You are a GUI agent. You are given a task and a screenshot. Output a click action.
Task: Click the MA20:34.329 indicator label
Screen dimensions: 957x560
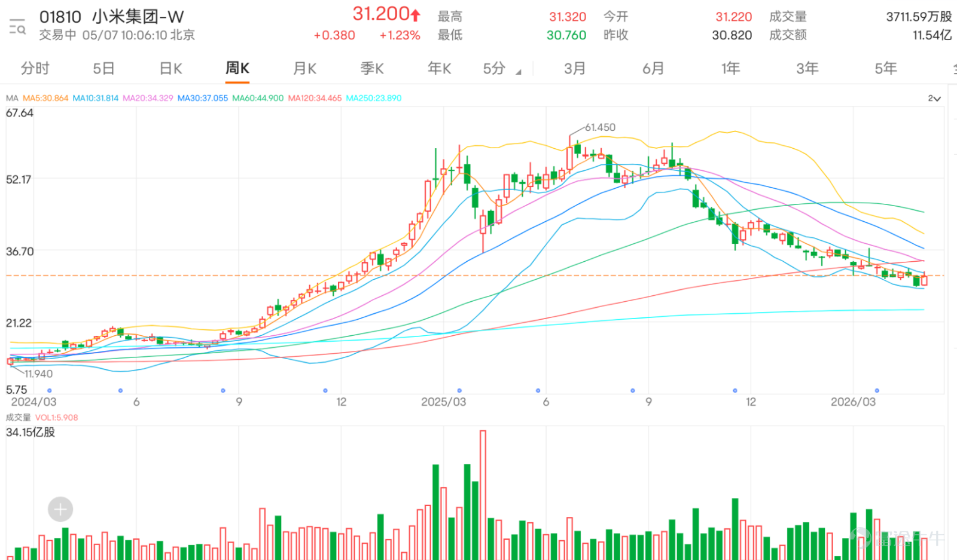coord(148,98)
